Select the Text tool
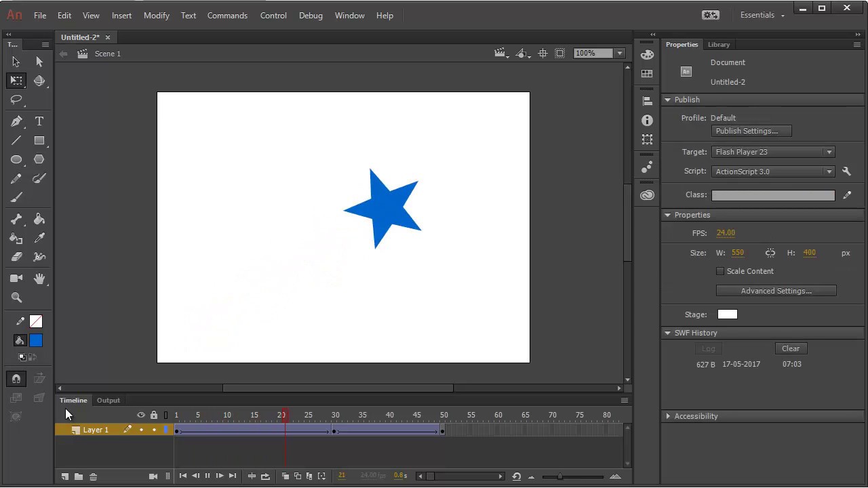Image resolution: width=868 pixels, height=488 pixels. coord(39,121)
